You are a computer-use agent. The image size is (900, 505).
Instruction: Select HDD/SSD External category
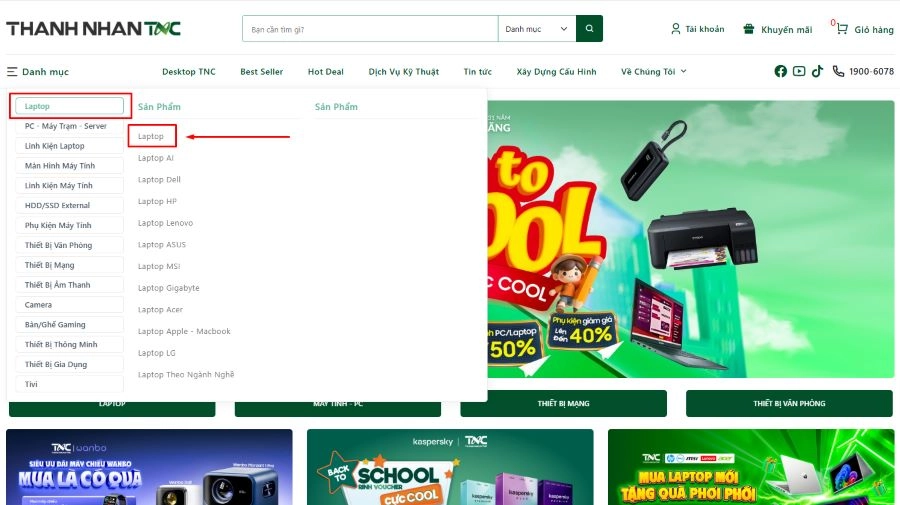pos(69,205)
